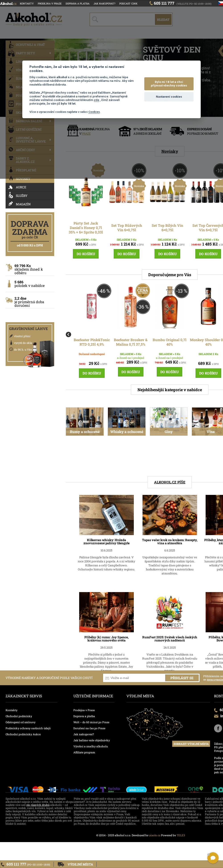Click the magnifier icon in search box
Image resolution: width=223 pixels, height=868 pixels.
point(95,19)
